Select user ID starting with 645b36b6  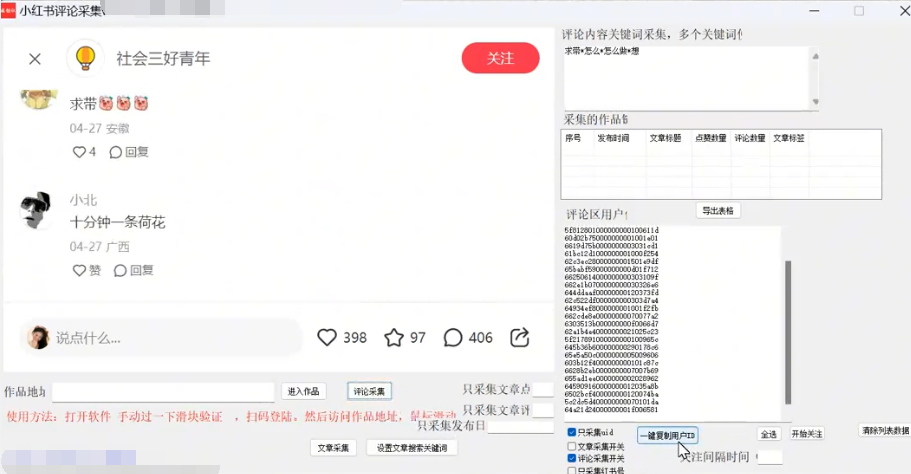(x=612, y=347)
